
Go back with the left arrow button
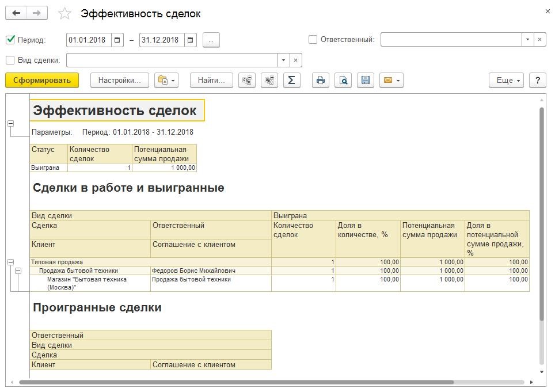tap(16, 13)
